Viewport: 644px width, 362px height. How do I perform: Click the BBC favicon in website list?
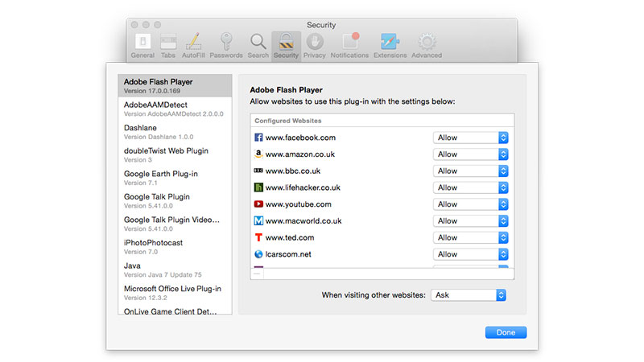point(258,171)
